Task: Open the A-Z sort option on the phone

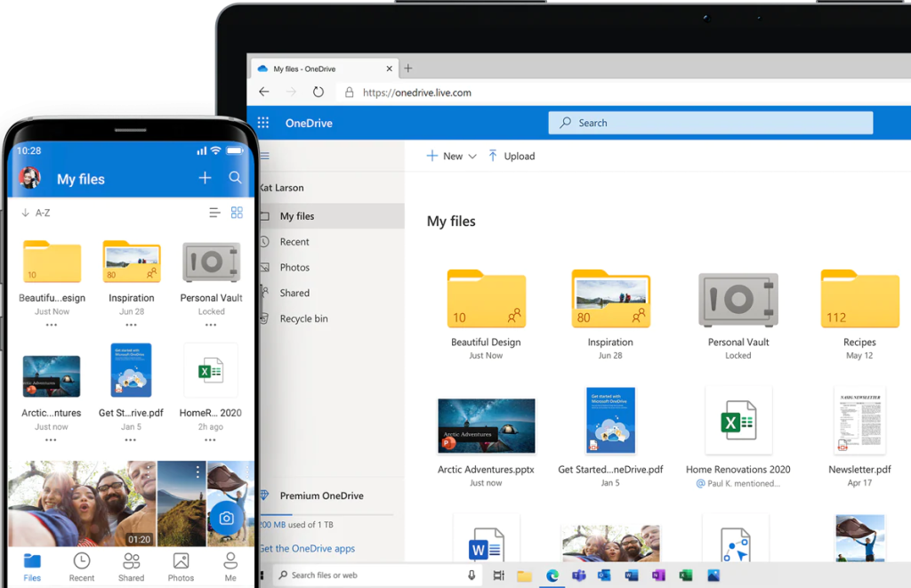Action: pyautogui.click(x=36, y=213)
